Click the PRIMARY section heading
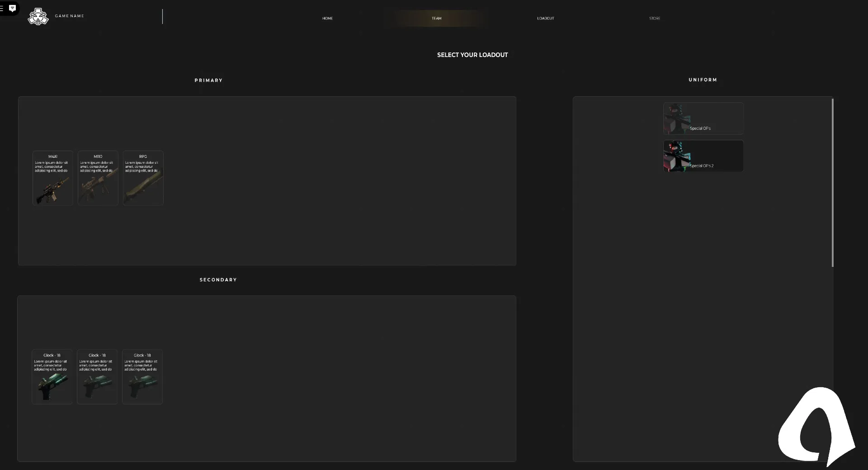Screen dimensions: 868x470 [208, 81]
